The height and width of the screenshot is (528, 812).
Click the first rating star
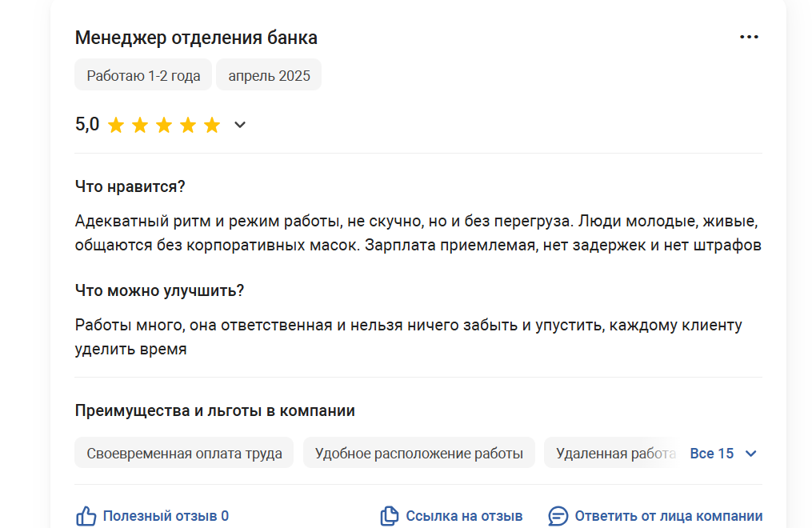click(x=116, y=125)
